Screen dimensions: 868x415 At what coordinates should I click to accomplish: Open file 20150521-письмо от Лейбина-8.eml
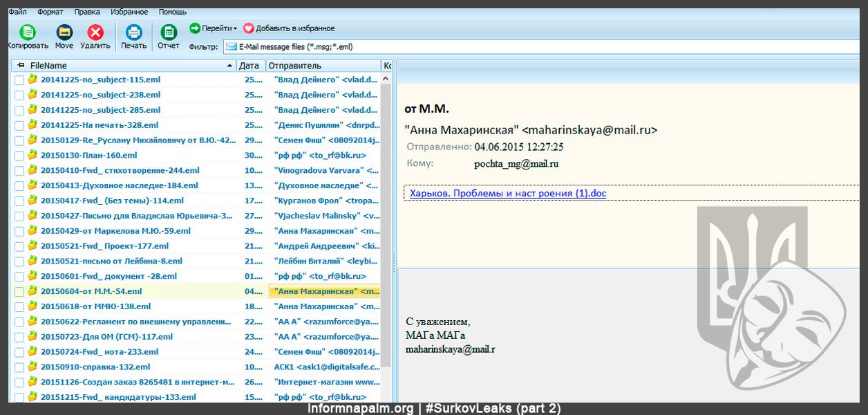click(x=111, y=261)
